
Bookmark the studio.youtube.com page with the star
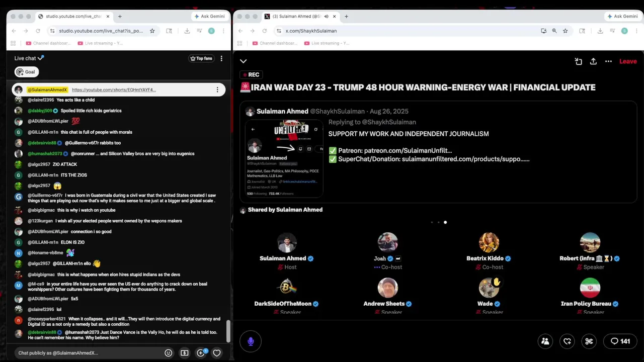152,31
